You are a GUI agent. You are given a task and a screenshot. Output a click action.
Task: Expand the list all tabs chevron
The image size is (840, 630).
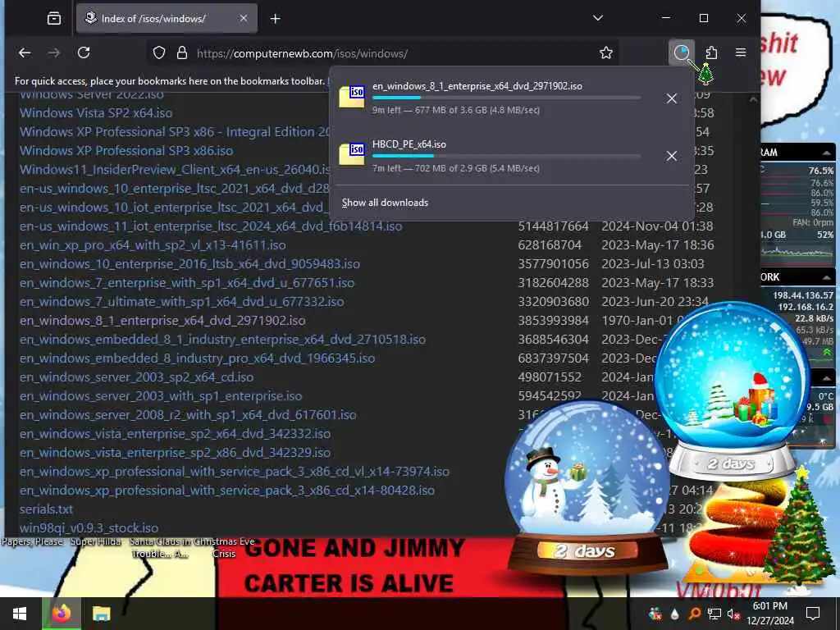[x=598, y=18]
